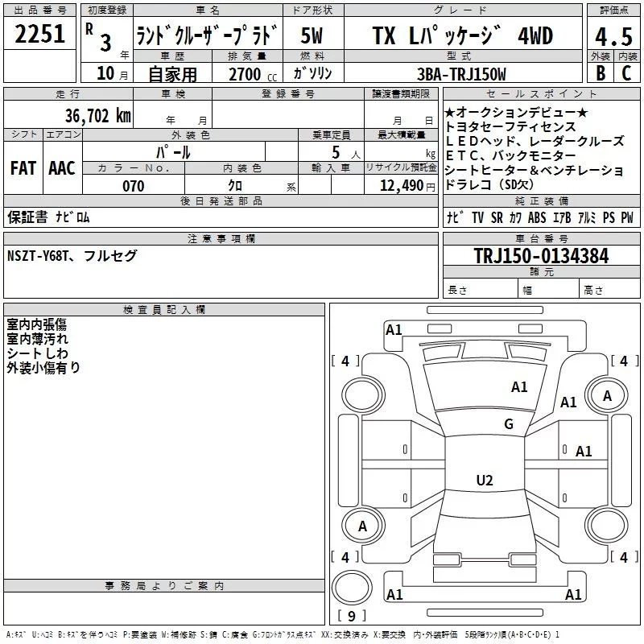Click the overall evaluation score 4.5

(613, 36)
